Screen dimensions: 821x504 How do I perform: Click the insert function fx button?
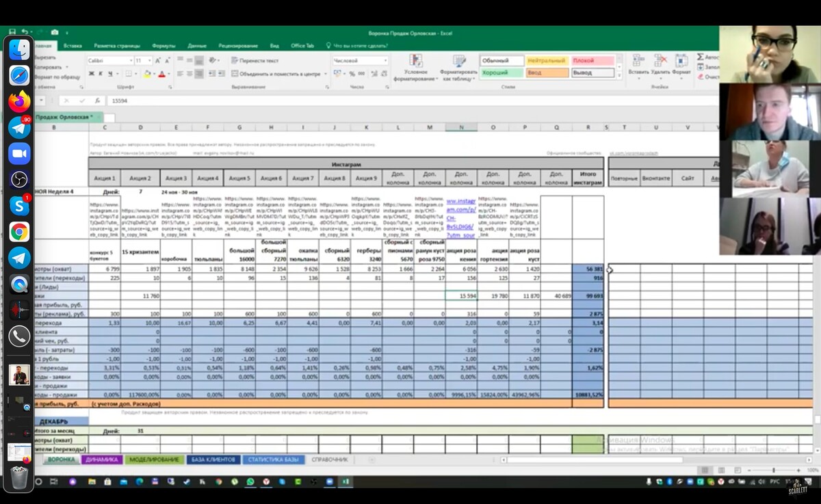(x=97, y=101)
